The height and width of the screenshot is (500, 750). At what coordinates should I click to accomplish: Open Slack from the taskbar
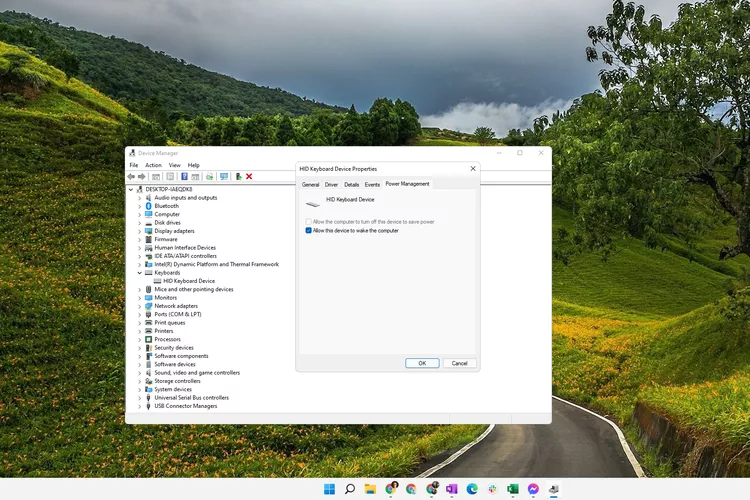pos(492,489)
